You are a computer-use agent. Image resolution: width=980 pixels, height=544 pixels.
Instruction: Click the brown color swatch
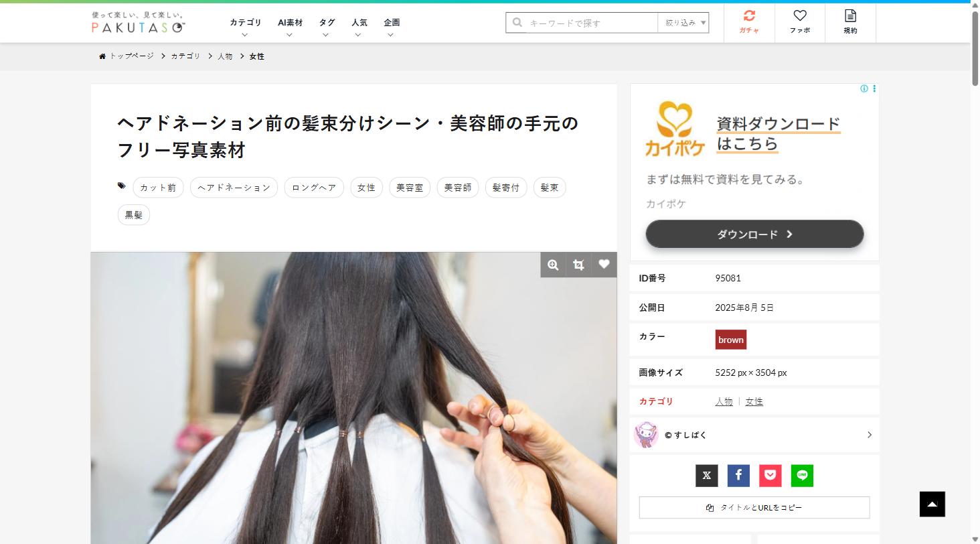pos(731,340)
